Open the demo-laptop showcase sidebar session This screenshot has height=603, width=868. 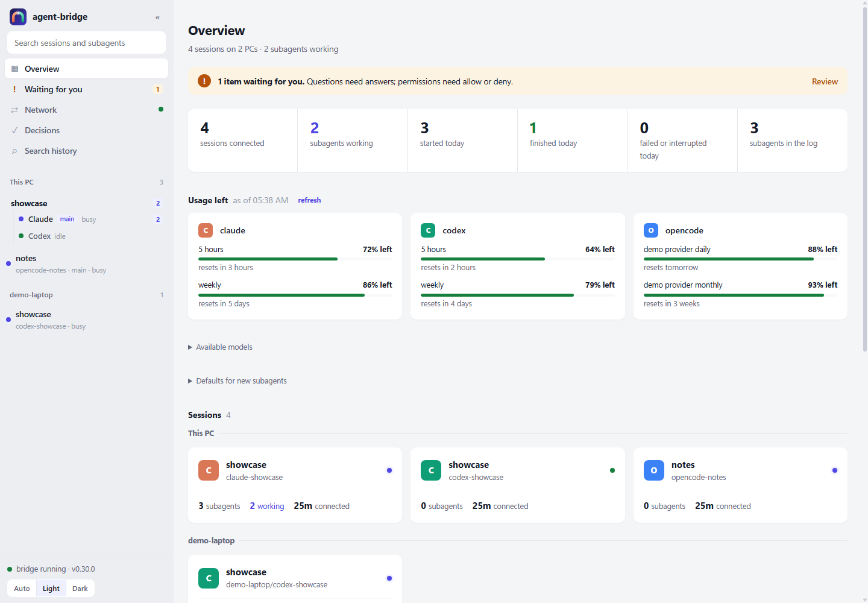click(86, 320)
